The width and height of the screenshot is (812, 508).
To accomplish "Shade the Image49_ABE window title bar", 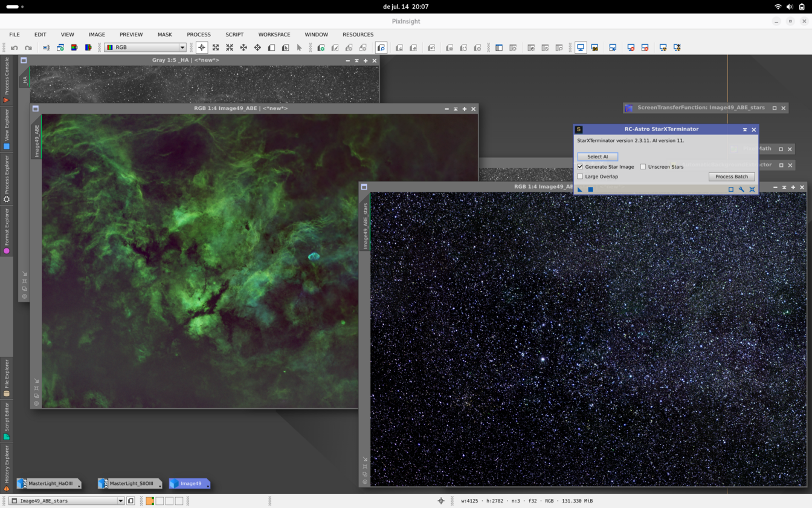I will point(456,109).
